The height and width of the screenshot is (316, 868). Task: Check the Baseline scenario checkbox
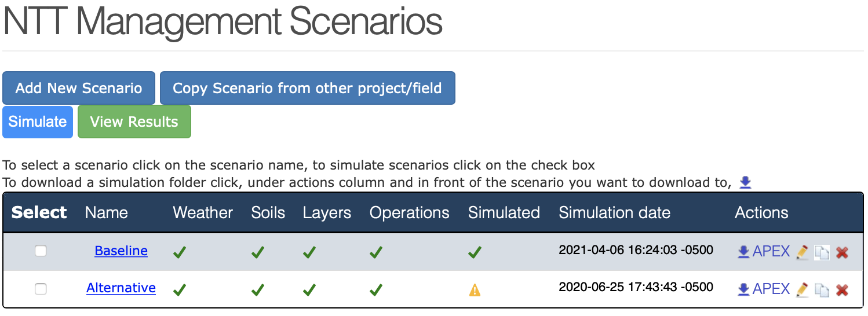(41, 251)
